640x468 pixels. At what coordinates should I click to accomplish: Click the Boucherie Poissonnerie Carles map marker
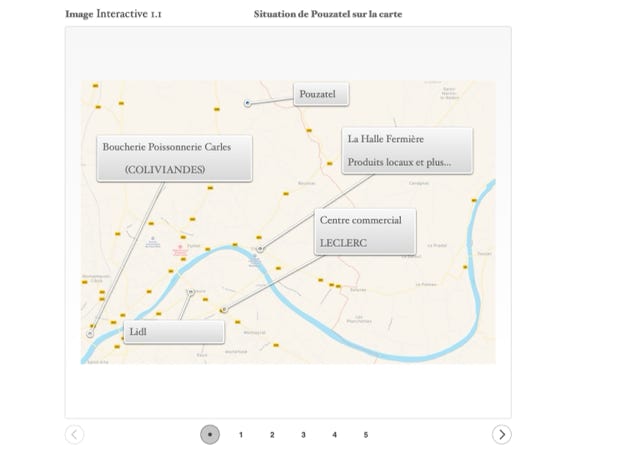(91, 333)
